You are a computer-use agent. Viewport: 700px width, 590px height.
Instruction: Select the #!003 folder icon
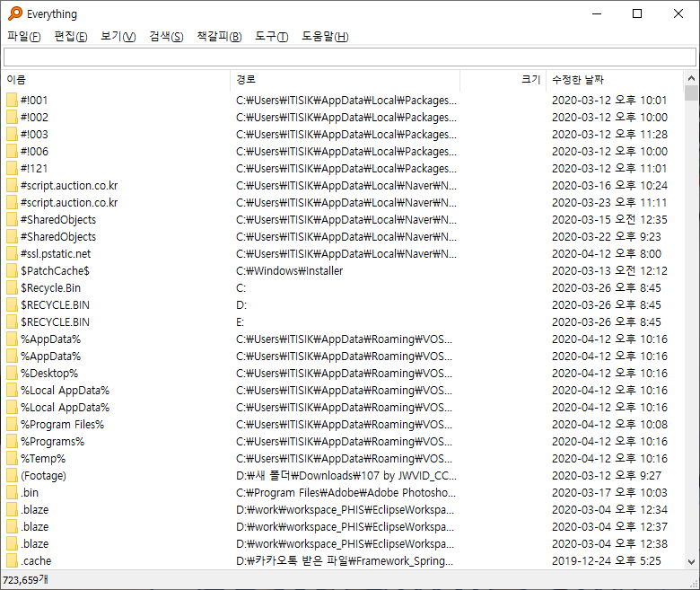[x=12, y=134]
